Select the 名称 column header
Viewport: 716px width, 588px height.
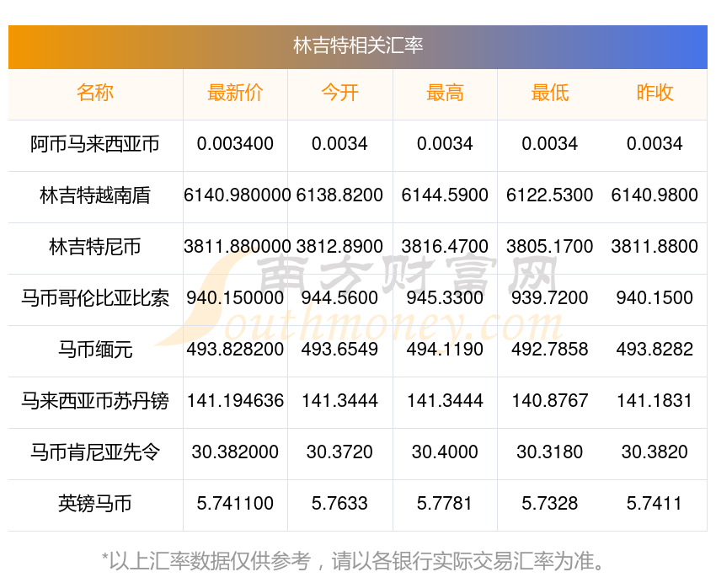[95, 93]
